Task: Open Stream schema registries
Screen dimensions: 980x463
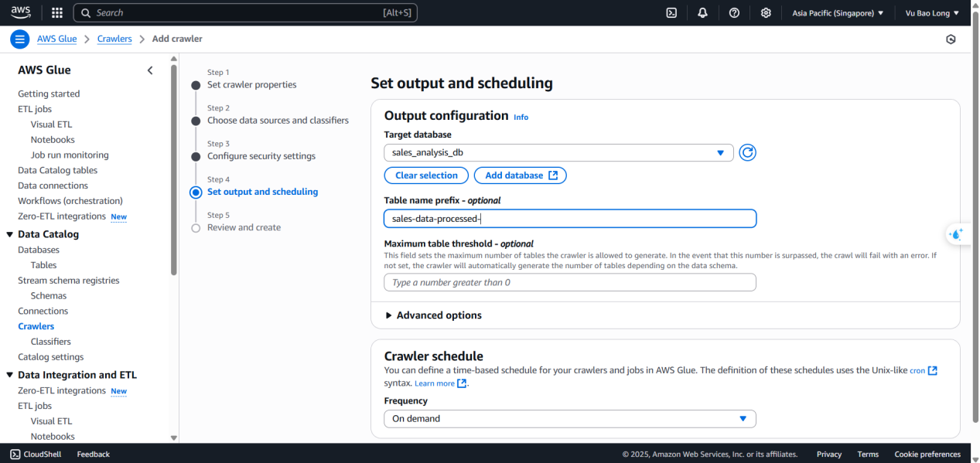Action: pyautogui.click(x=69, y=281)
